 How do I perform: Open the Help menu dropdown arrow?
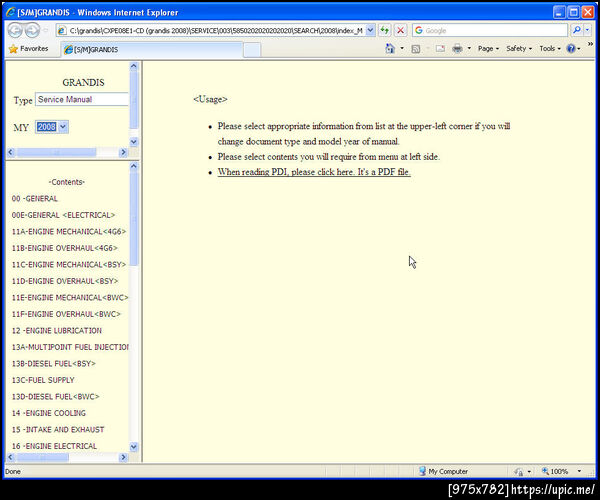click(x=579, y=49)
